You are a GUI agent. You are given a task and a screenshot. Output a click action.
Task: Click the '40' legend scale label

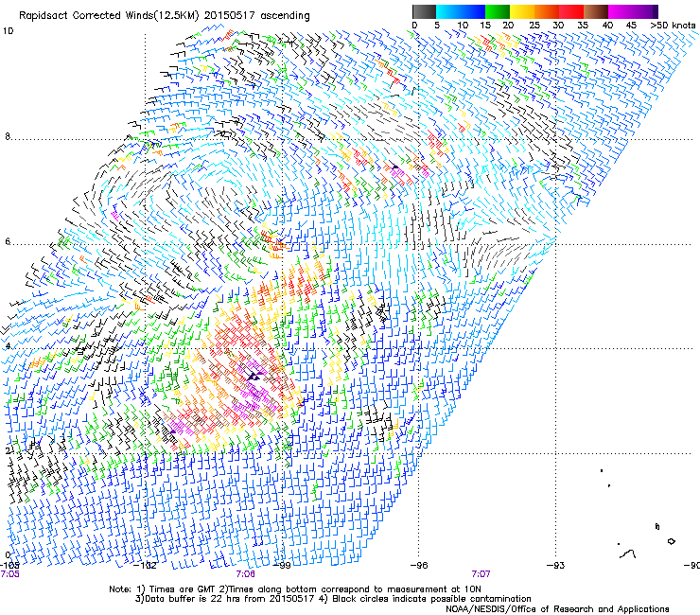(x=607, y=26)
